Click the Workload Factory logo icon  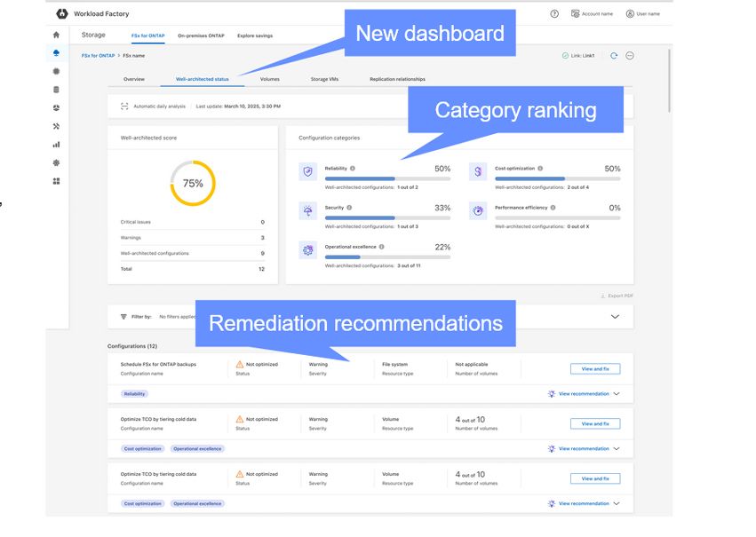(x=62, y=13)
